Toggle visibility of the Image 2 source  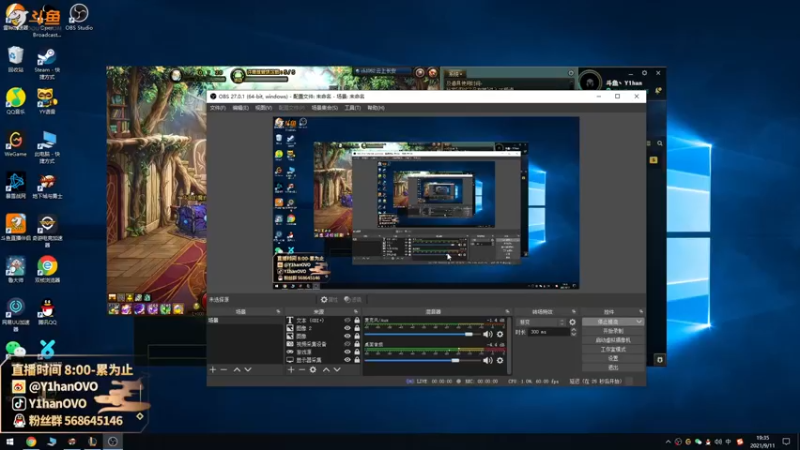click(347, 328)
